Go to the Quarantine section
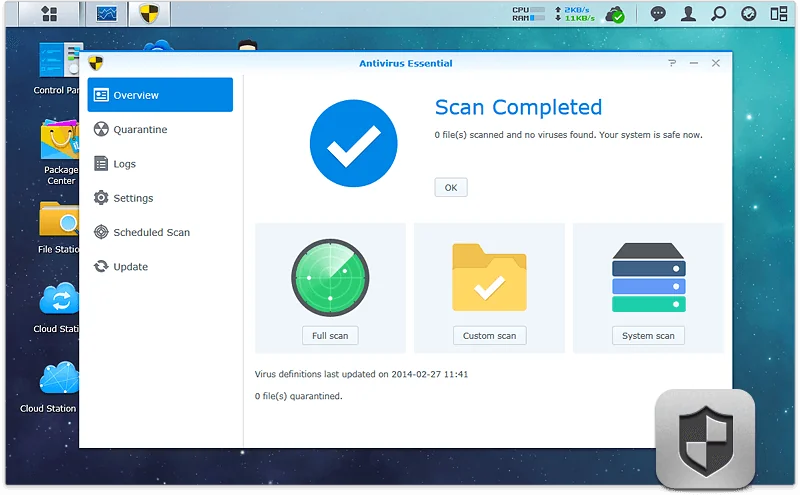Viewport: 800px width, 495px height. (160, 129)
